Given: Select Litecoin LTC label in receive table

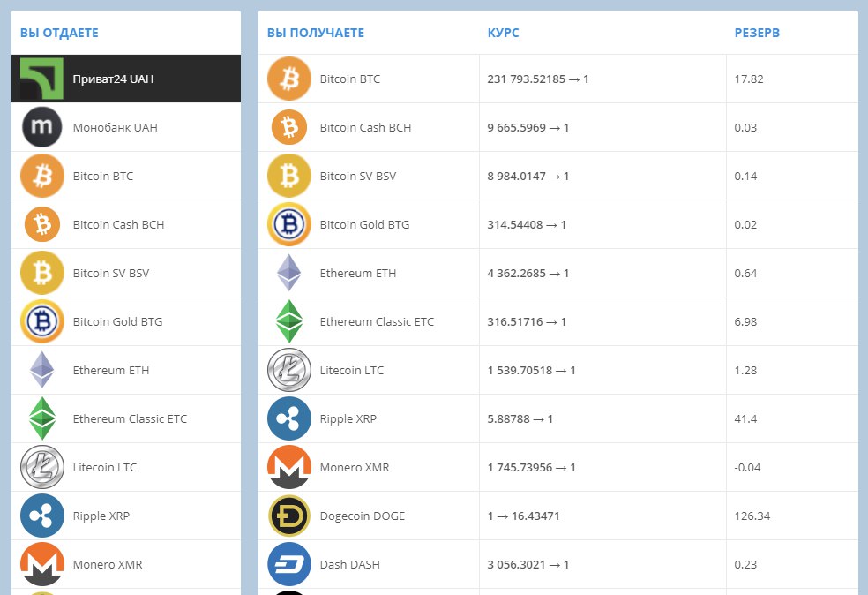Looking at the screenshot, I should click(351, 370).
